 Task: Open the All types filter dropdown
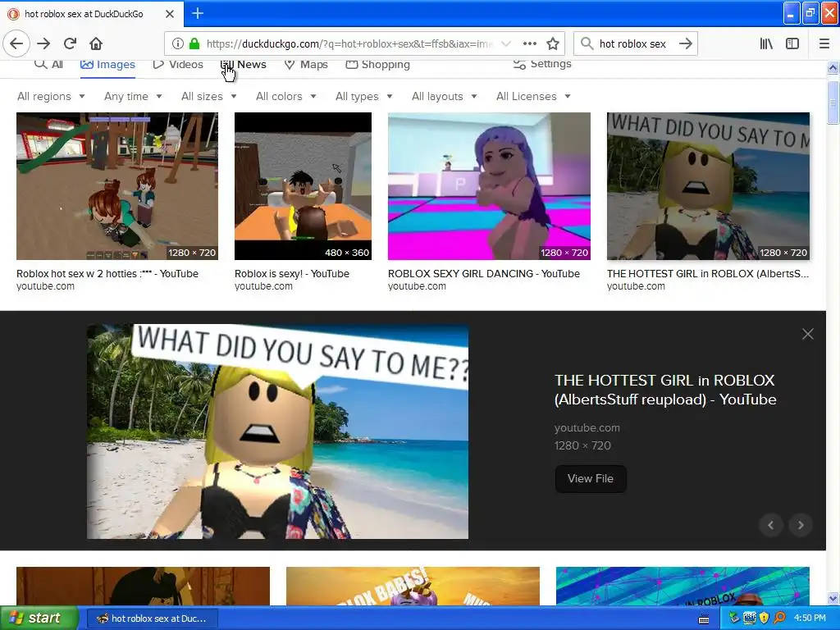tap(363, 97)
